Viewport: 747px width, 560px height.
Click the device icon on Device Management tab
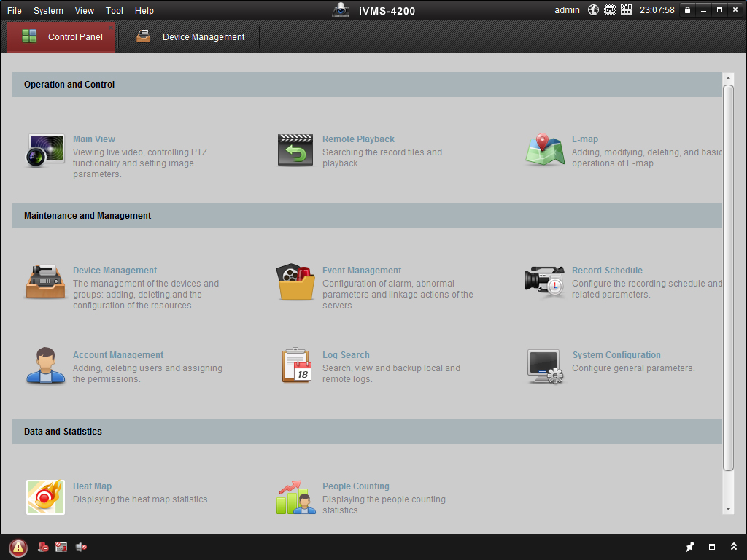pos(144,36)
